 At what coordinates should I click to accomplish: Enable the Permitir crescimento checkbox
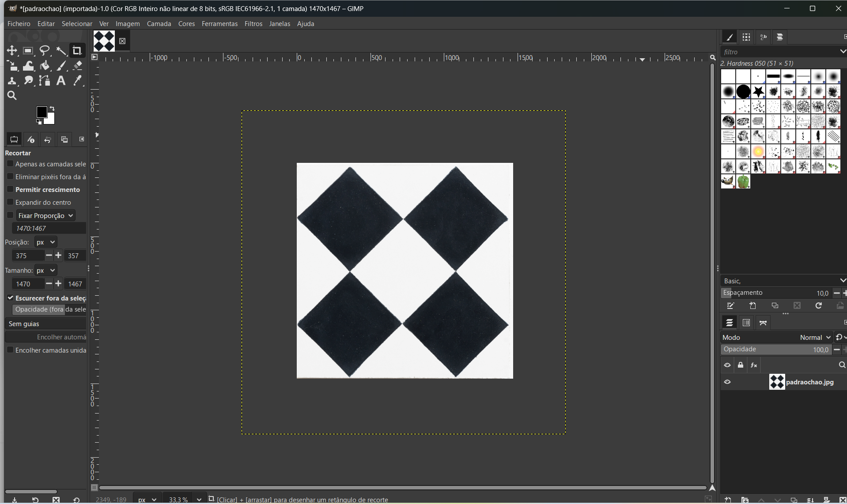tap(10, 189)
